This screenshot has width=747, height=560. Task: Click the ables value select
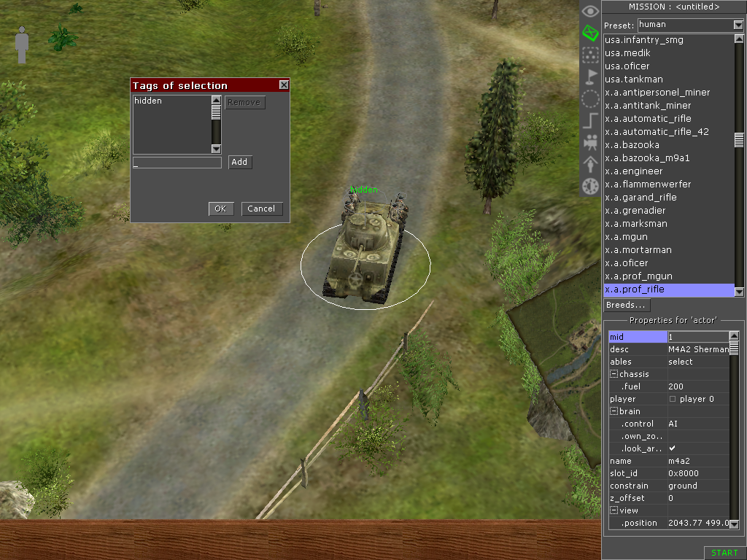[698, 362]
